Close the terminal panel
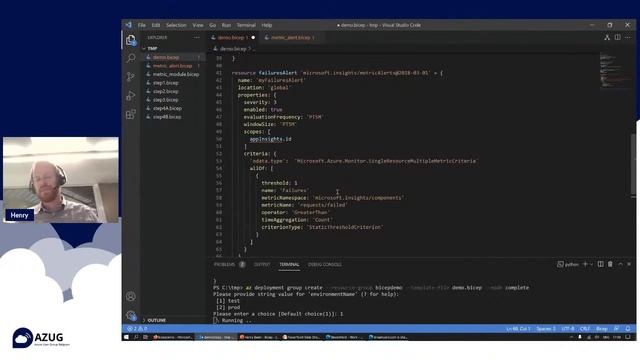Viewport: 640px width, 360px height. 629,264
